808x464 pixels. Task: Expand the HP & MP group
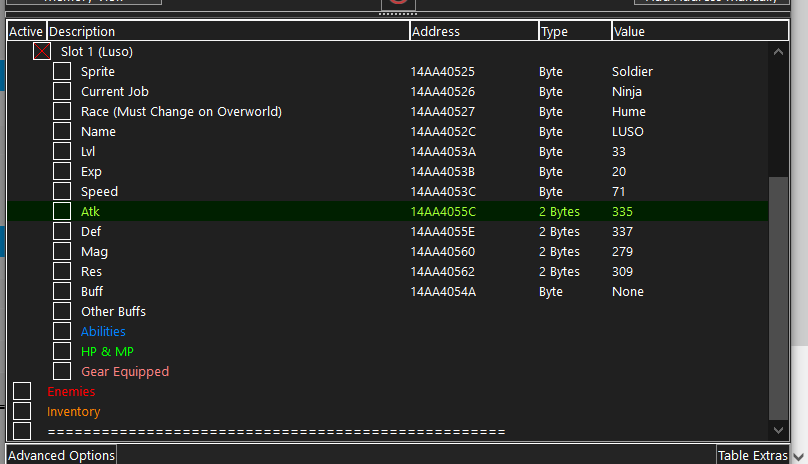click(x=62, y=351)
